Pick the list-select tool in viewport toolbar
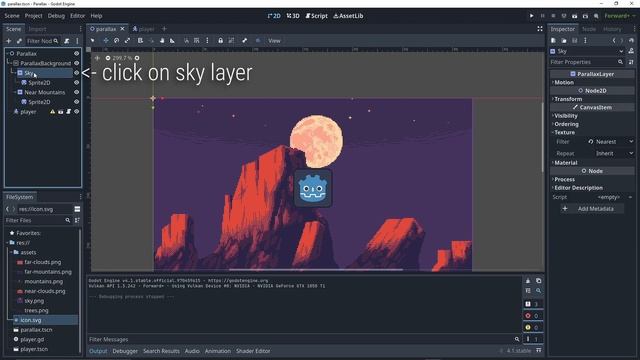Viewport: 640px width, 360px height. coord(140,40)
